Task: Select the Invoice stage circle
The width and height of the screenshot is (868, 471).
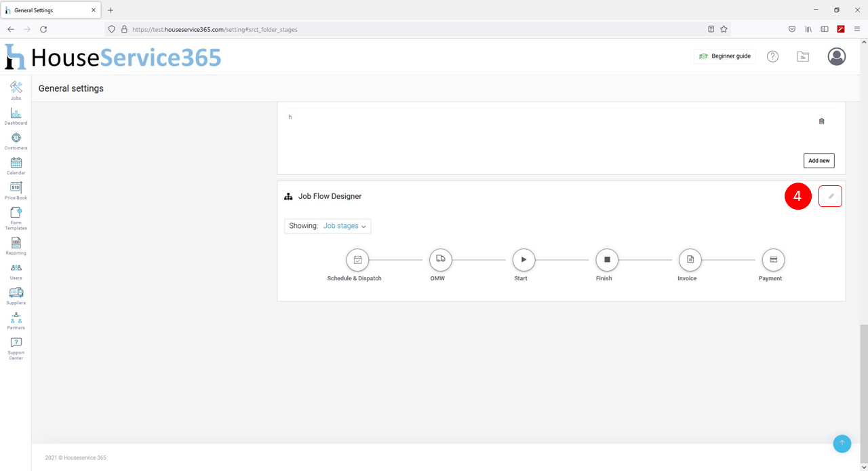Action: (x=690, y=260)
